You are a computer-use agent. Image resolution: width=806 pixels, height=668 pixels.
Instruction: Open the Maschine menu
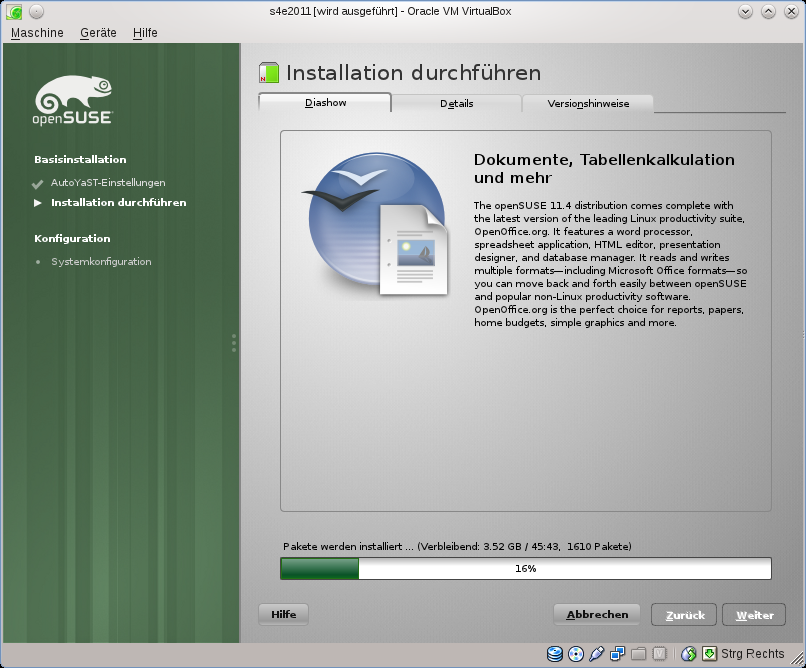click(37, 33)
